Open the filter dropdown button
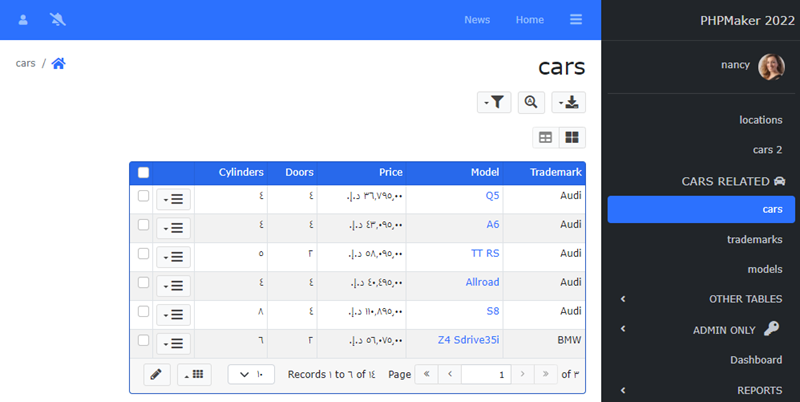This screenshot has width=800, height=402. [x=494, y=102]
